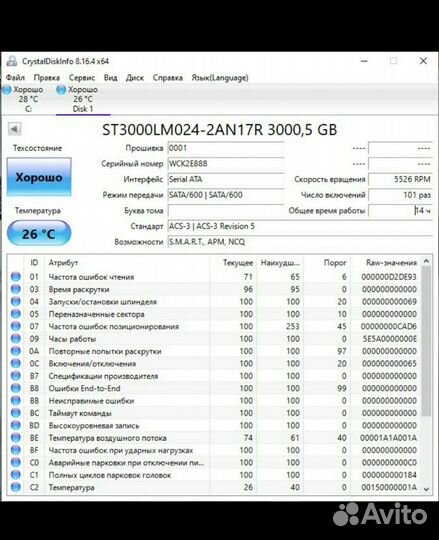Click status icon of row C2 Температура
Screen dimensions: 439x540
click(15, 487)
